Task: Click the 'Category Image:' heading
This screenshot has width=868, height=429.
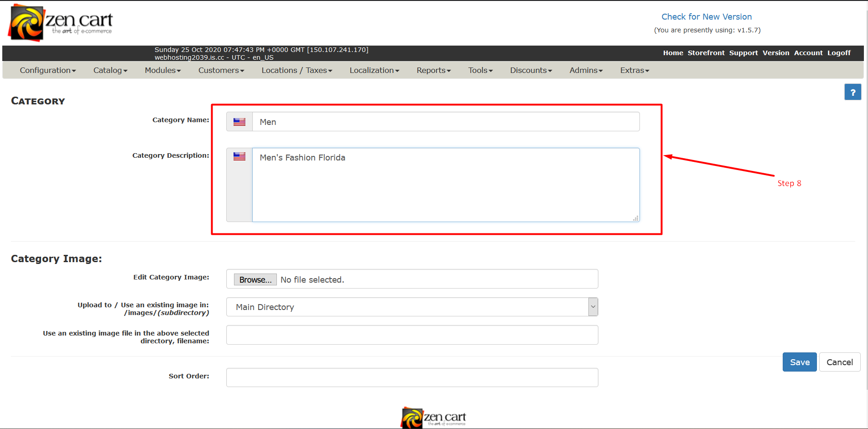Action: pos(57,258)
